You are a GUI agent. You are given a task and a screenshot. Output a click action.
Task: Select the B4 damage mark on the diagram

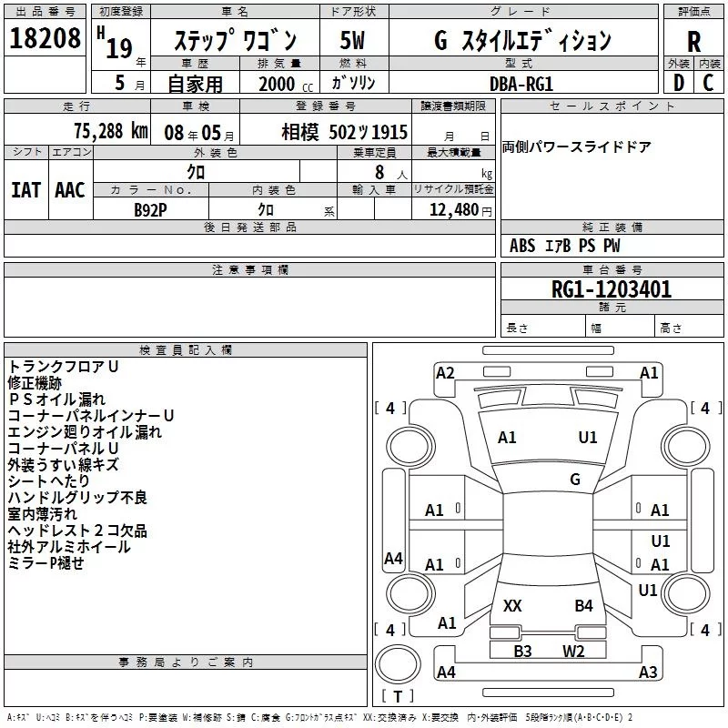[583, 605]
